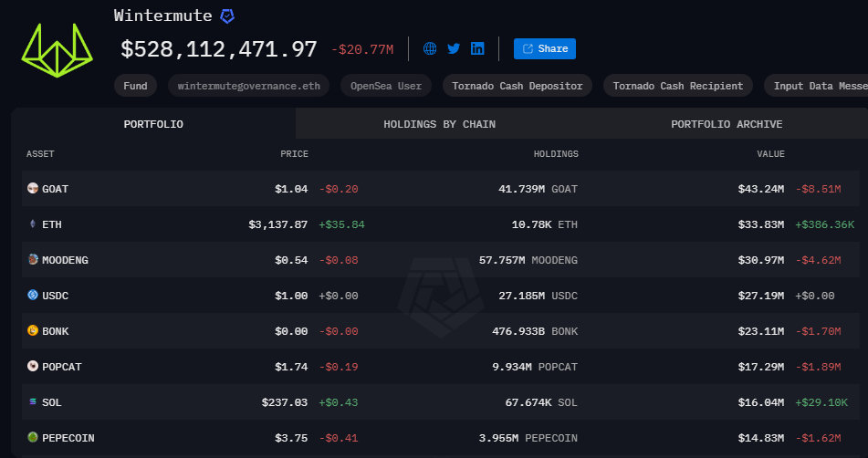Click the Wintermute green logo

click(x=57, y=50)
